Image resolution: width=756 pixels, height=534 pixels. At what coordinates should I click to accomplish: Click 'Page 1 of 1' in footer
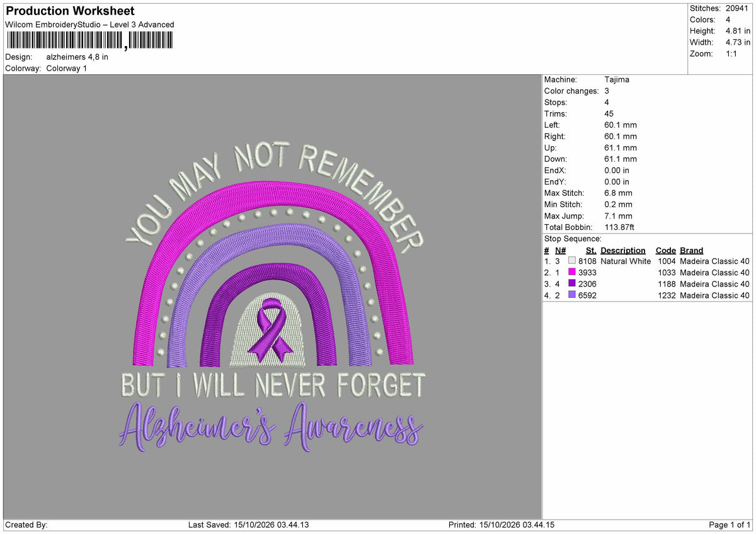coord(730,525)
